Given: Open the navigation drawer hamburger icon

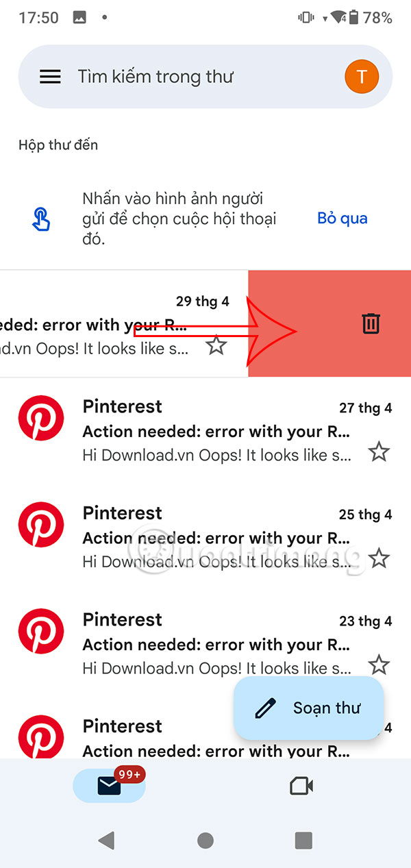Looking at the screenshot, I should [x=49, y=76].
